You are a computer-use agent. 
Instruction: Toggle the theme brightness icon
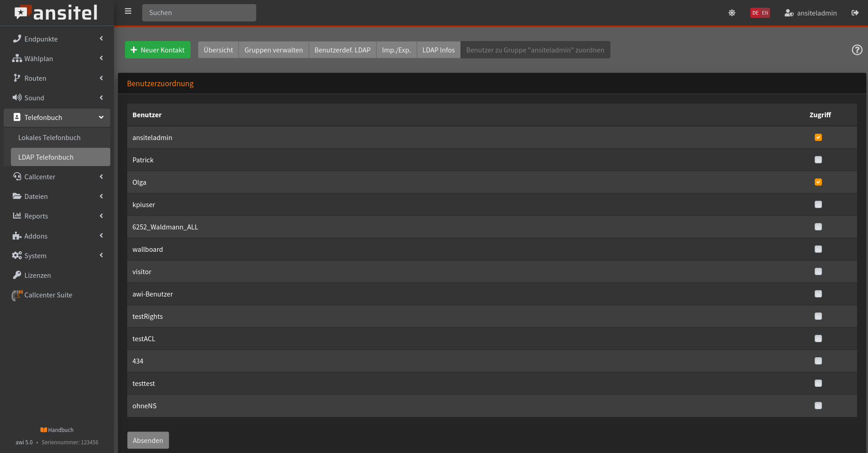732,13
